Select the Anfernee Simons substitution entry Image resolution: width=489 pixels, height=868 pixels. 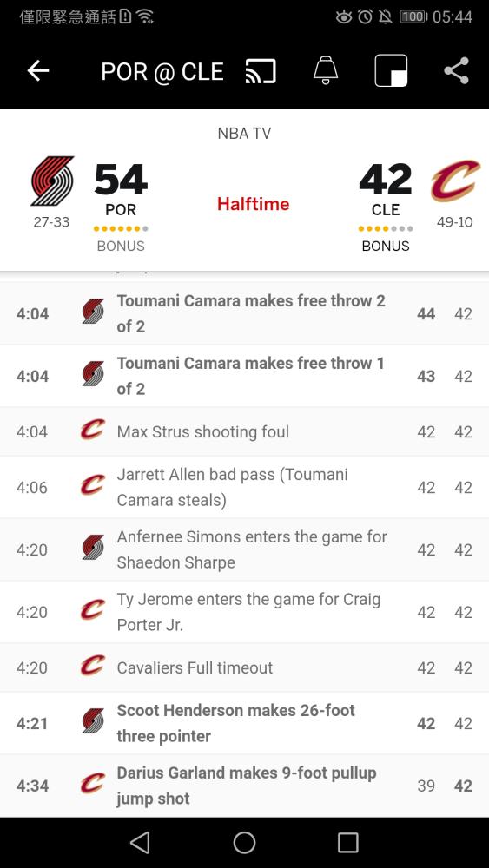point(244,549)
